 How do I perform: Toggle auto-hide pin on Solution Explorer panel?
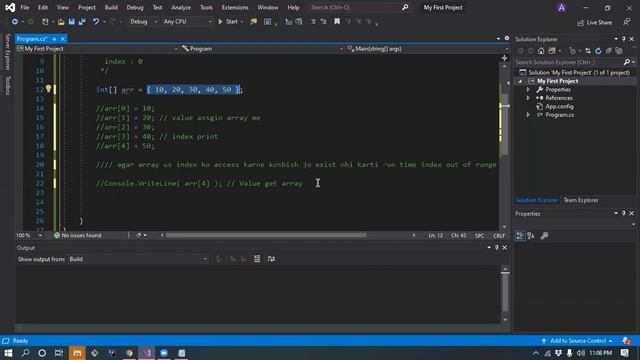tap(624, 39)
